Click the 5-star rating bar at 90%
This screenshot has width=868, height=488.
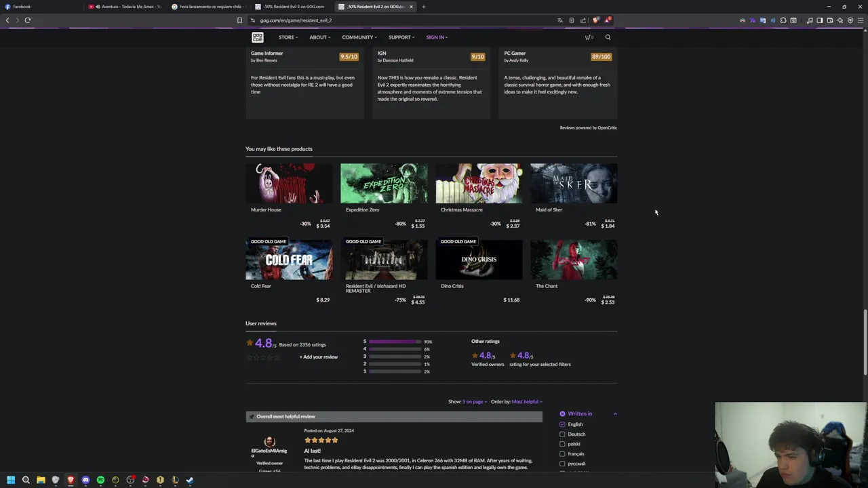pyautogui.click(x=395, y=342)
